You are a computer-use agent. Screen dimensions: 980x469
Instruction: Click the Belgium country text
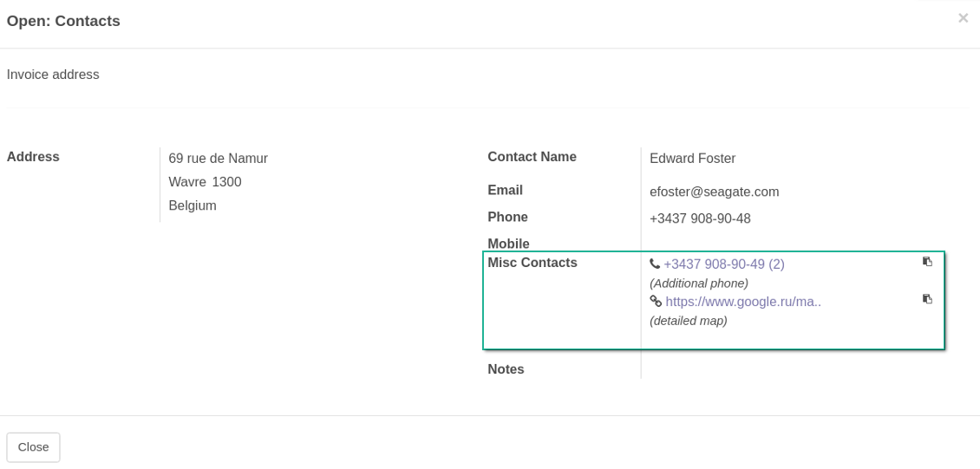[193, 205]
